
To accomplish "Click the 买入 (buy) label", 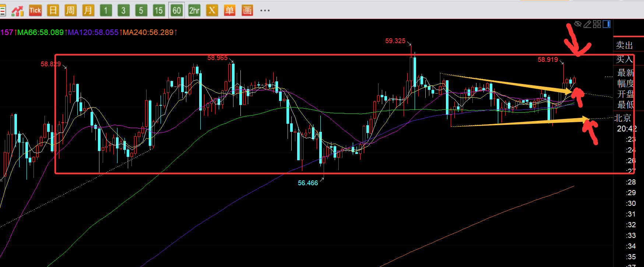I will (x=624, y=59).
